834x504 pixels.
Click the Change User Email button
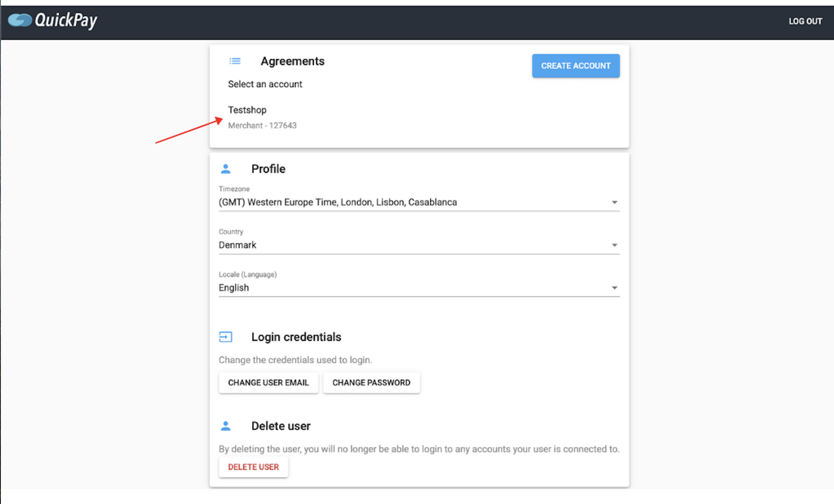(268, 382)
